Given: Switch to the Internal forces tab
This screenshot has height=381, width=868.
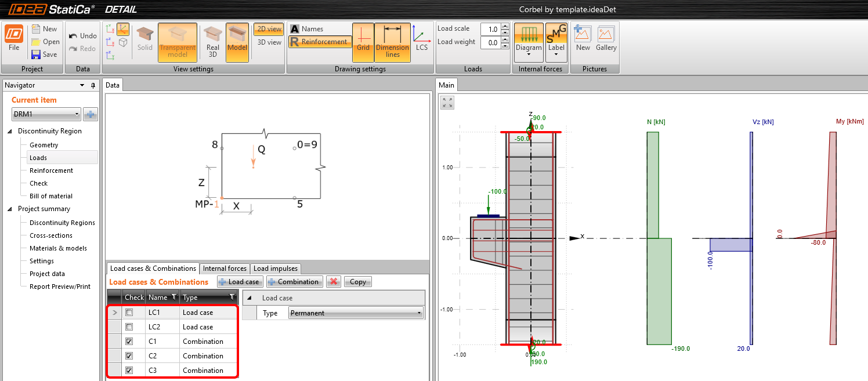Looking at the screenshot, I should 225,268.
